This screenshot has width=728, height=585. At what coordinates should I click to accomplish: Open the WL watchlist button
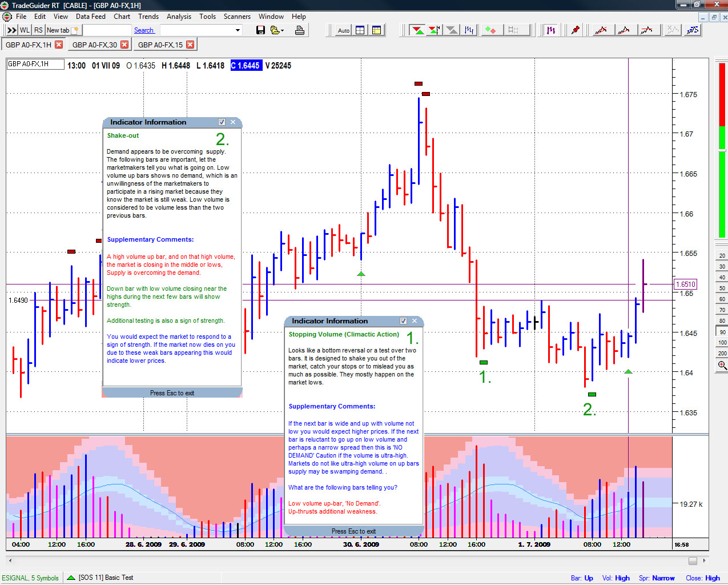(25, 30)
